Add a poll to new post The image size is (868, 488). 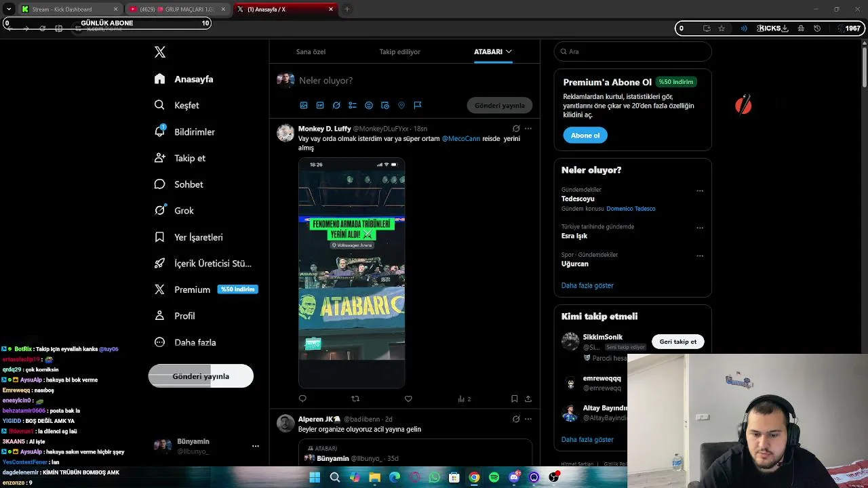(353, 105)
